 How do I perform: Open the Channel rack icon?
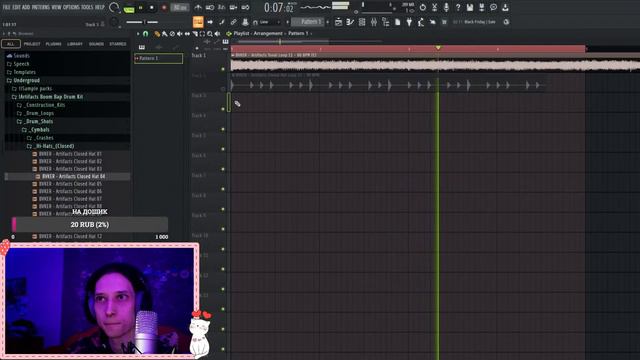pyautogui.click(x=362, y=22)
